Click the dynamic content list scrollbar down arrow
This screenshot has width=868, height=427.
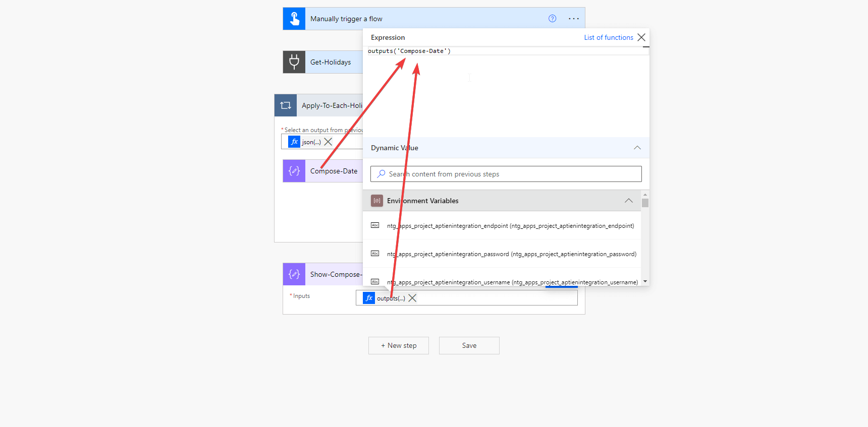(x=645, y=281)
